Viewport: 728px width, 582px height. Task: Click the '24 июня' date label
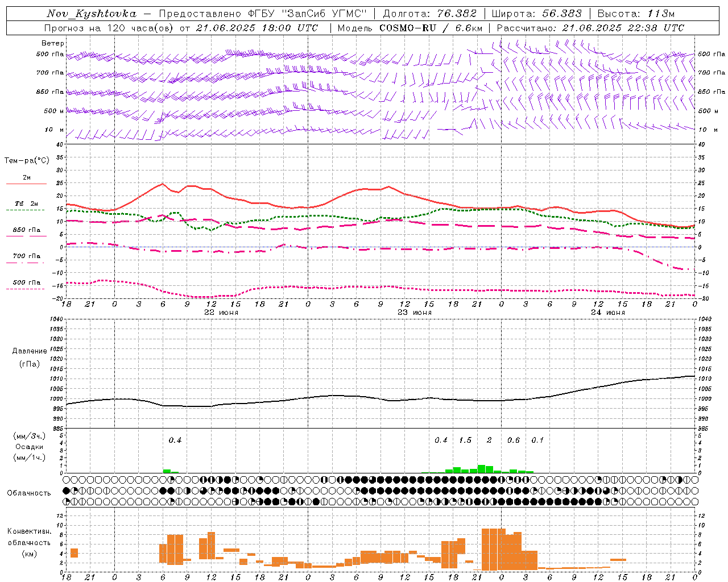tap(608, 313)
